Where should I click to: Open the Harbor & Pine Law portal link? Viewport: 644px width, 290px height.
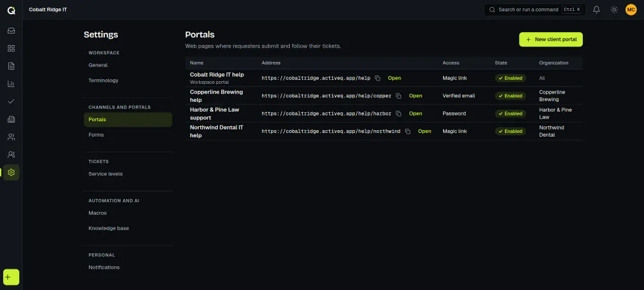(x=415, y=113)
